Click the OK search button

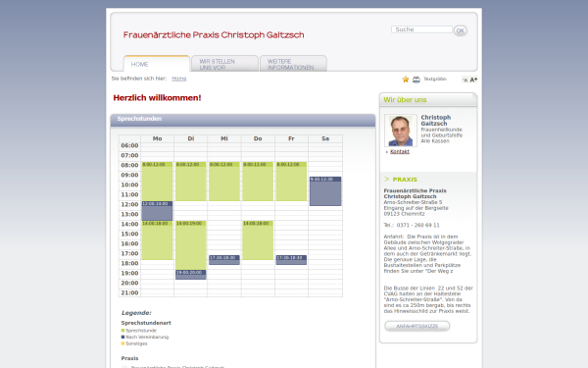point(461,30)
